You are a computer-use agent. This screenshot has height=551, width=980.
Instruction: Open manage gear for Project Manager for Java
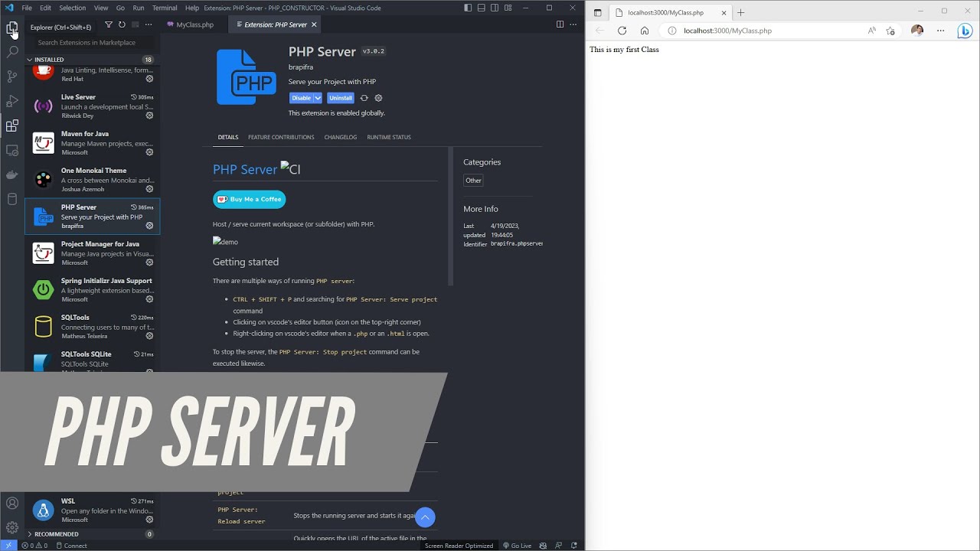(x=149, y=262)
